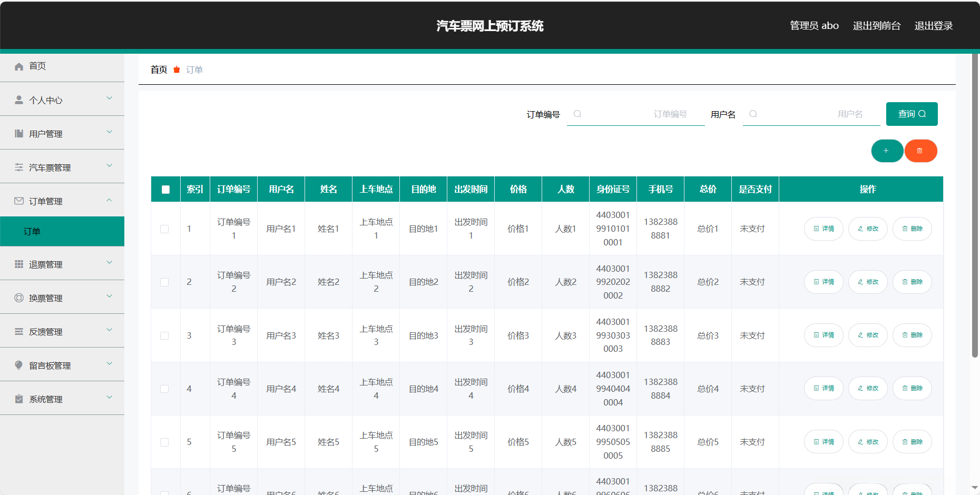The image size is (980, 495).
Task: Click 首页 in the breadcrumb
Action: [159, 70]
